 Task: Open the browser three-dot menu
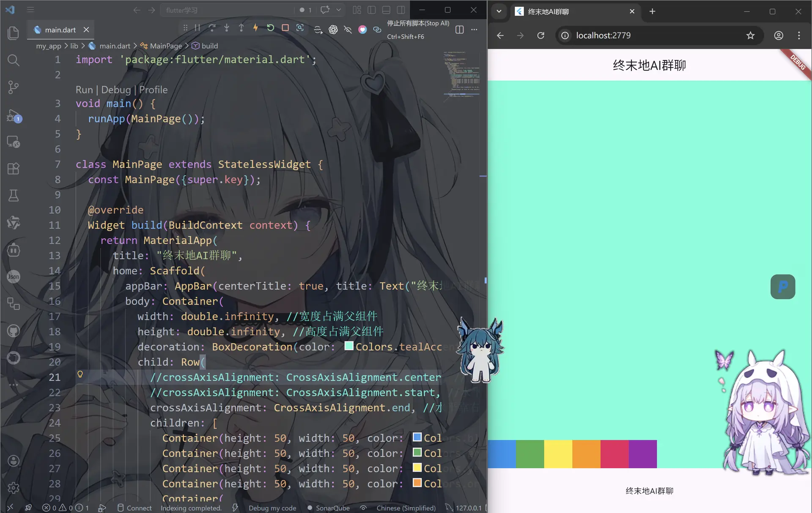[799, 35]
